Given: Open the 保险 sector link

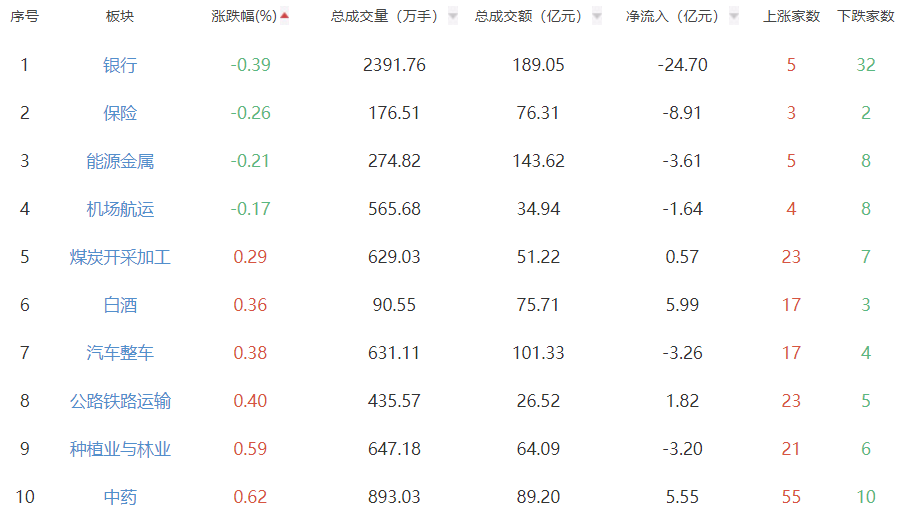Looking at the screenshot, I should [x=120, y=113].
